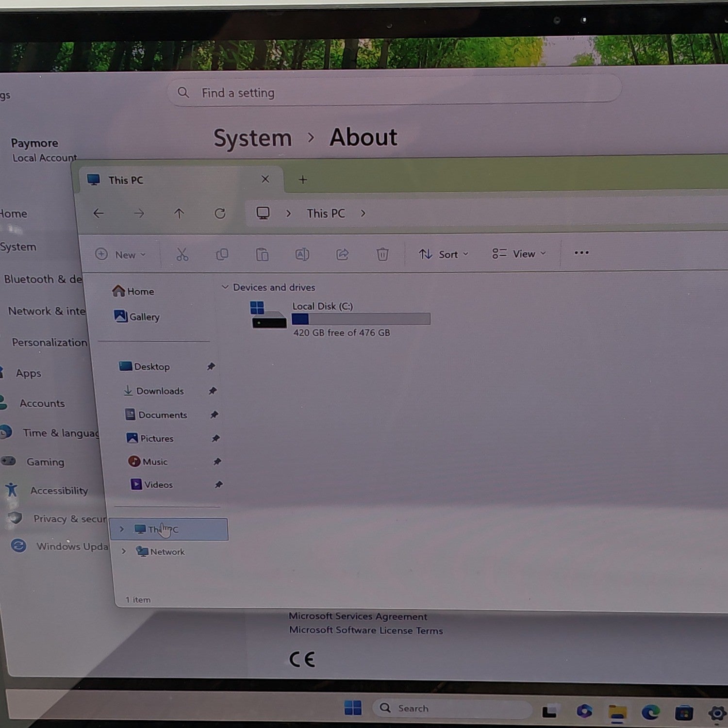Launch Microsoft Edge from the taskbar
Viewport: 728px width, 728px height.
pyautogui.click(x=650, y=712)
